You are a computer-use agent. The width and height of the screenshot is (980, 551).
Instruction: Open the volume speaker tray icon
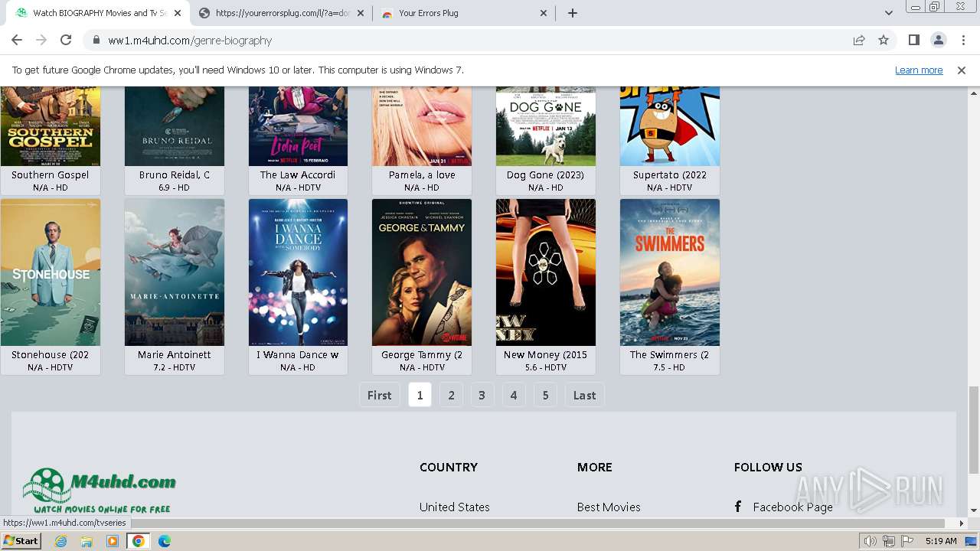(x=871, y=541)
